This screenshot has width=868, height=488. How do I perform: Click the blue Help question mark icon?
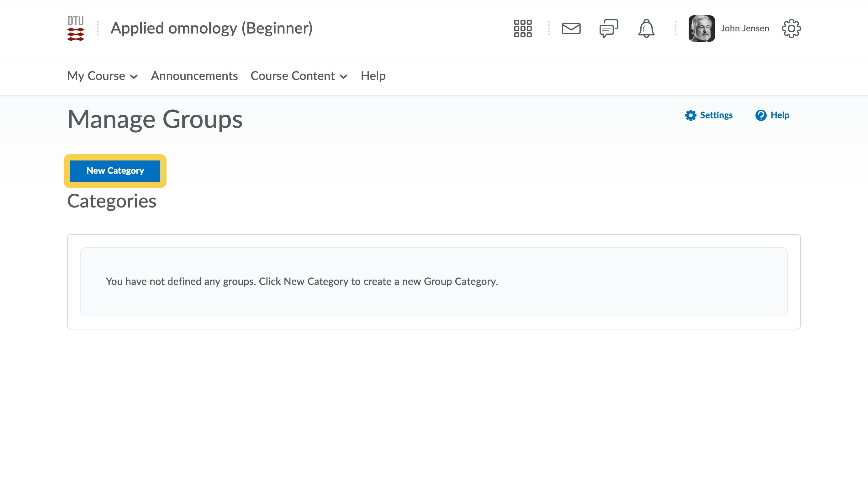(760, 115)
